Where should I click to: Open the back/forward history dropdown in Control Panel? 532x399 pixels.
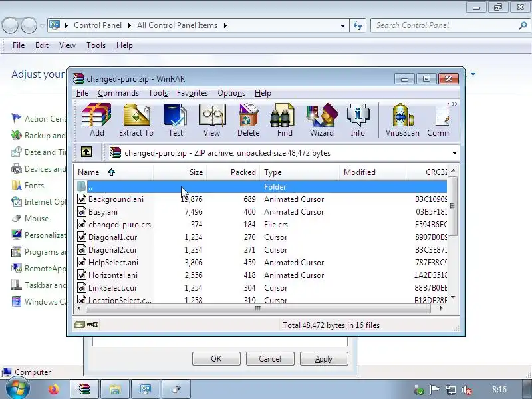pos(42,25)
